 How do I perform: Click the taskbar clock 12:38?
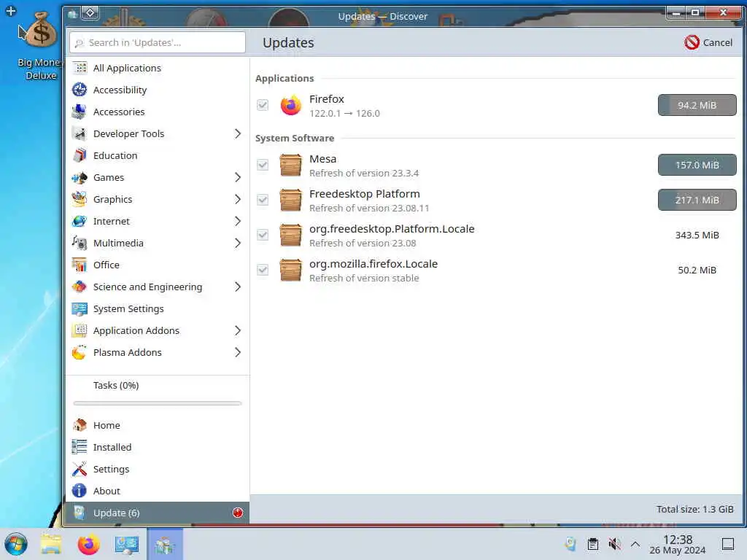pos(678,544)
